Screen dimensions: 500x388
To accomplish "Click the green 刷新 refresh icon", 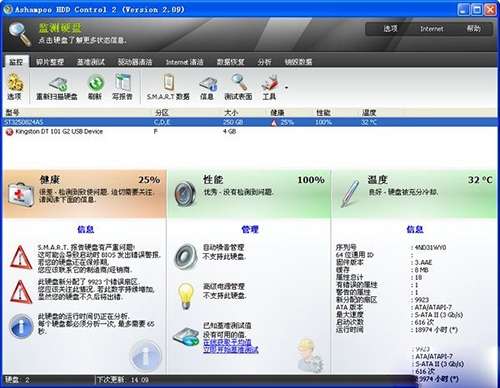I will [x=96, y=83].
